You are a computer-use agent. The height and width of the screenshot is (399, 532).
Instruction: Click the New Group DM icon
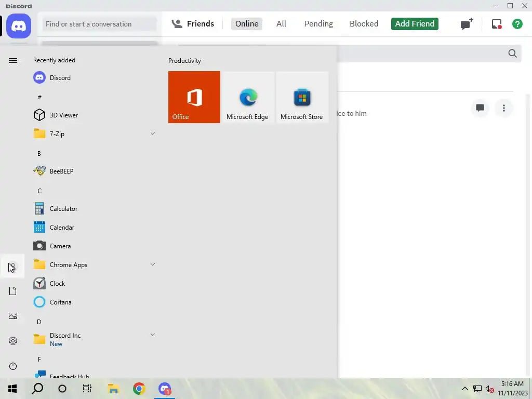point(467,24)
